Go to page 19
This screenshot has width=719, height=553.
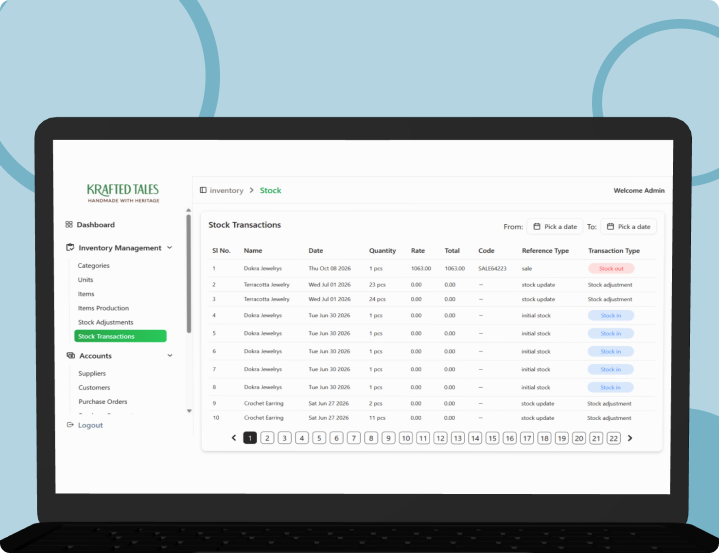coord(561,438)
